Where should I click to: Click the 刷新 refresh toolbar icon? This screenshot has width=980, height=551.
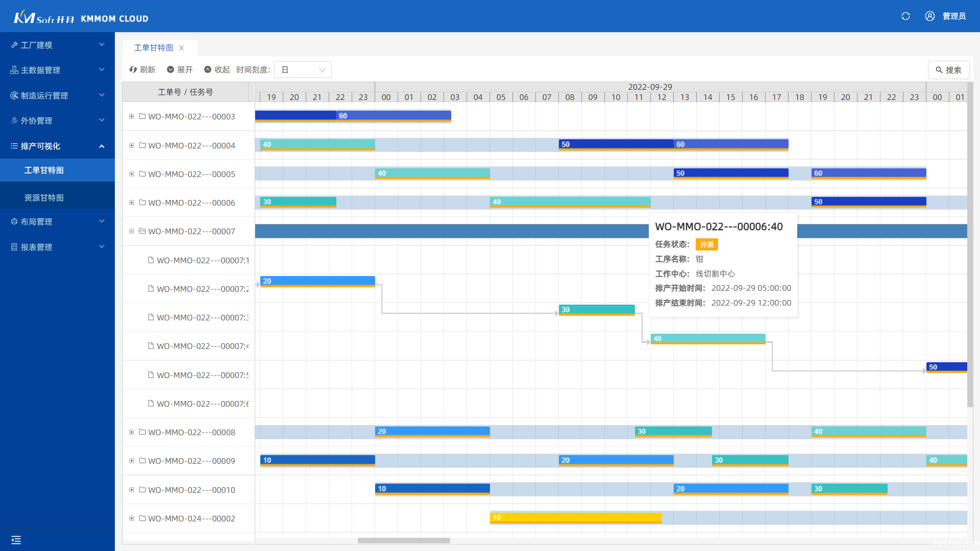[x=133, y=69]
